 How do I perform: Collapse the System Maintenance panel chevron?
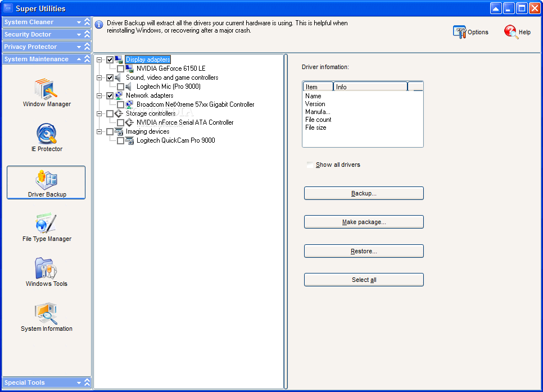(87, 59)
